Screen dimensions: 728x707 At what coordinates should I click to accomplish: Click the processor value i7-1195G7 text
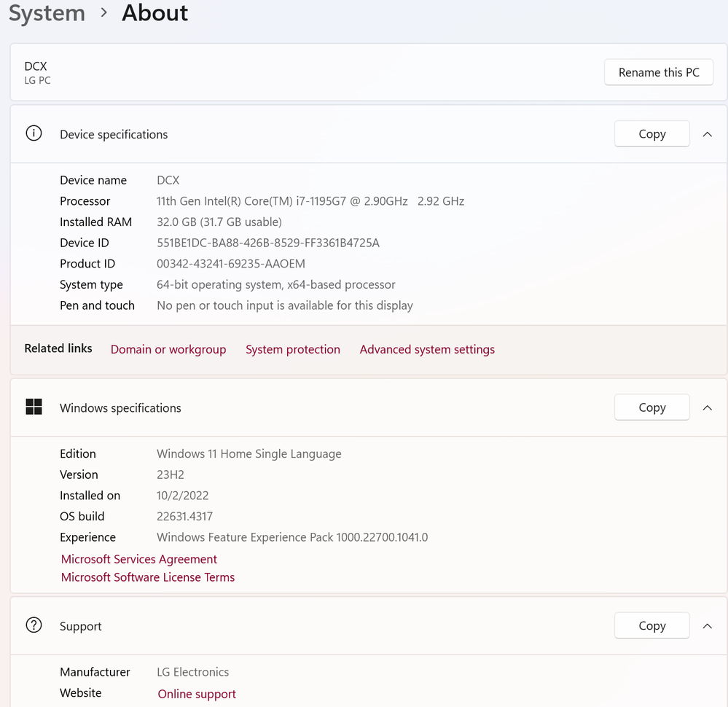coord(310,201)
